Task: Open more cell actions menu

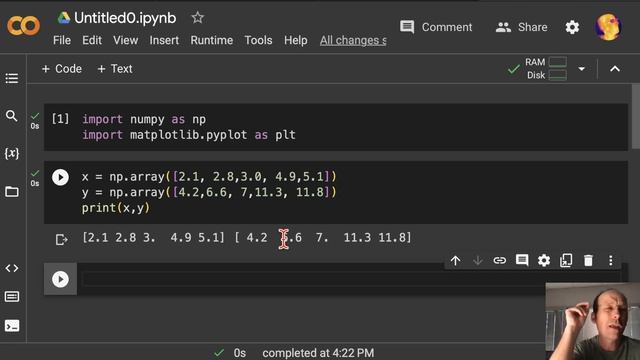Action: click(611, 260)
